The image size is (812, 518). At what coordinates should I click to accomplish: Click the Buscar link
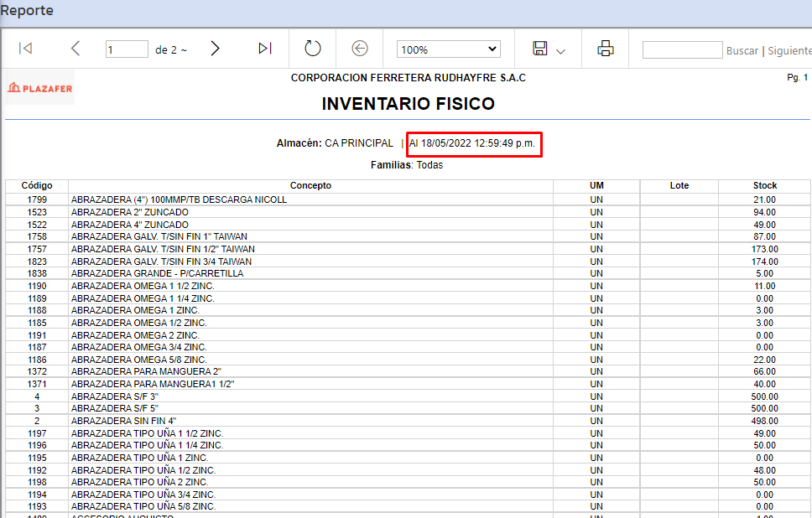742,51
